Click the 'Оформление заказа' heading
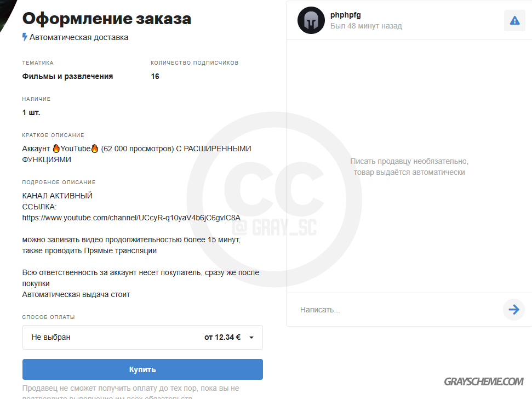This screenshot has height=399, width=532. pyautogui.click(x=106, y=18)
